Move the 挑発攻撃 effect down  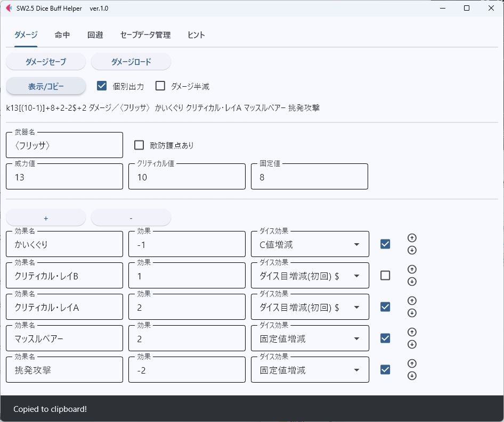pos(411,376)
